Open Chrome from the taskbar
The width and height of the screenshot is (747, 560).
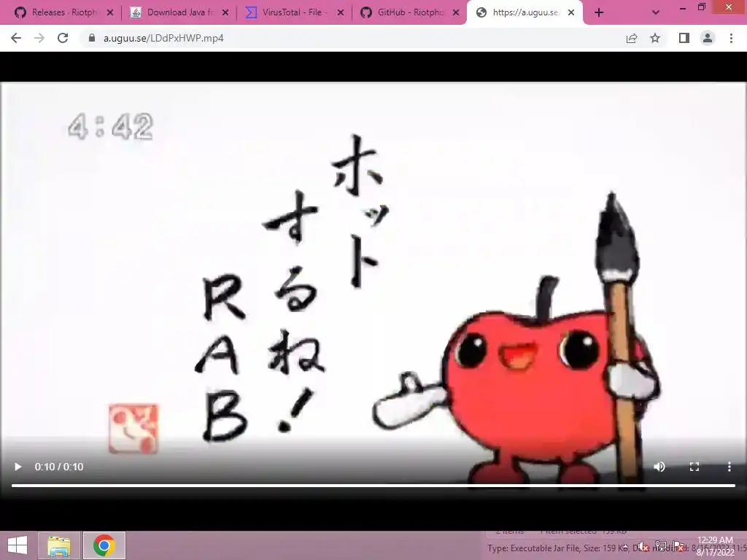point(104,545)
